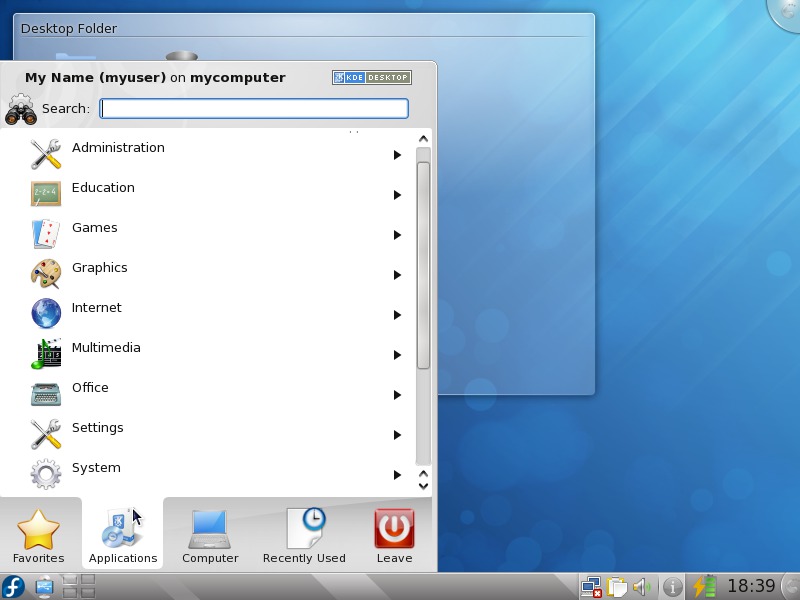Image resolution: width=800 pixels, height=600 pixels.
Task: Expand the System submenu arrow
Action: [397, 475]
